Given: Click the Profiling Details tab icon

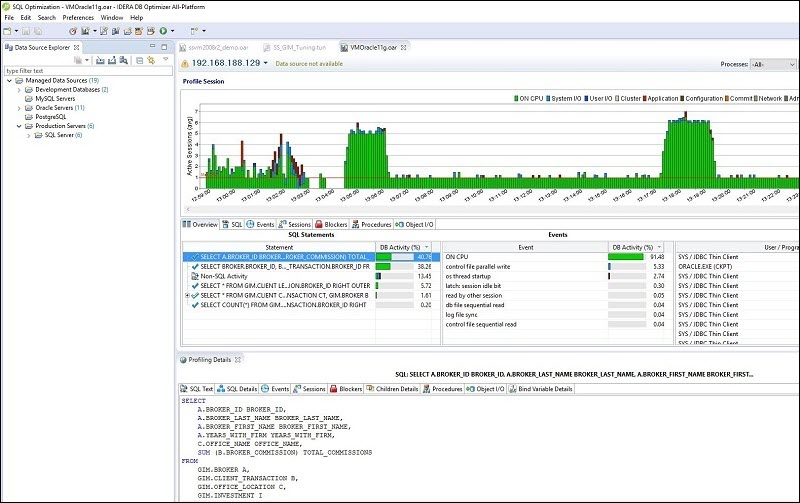Looking at the screenshot, I should [183, 360].
